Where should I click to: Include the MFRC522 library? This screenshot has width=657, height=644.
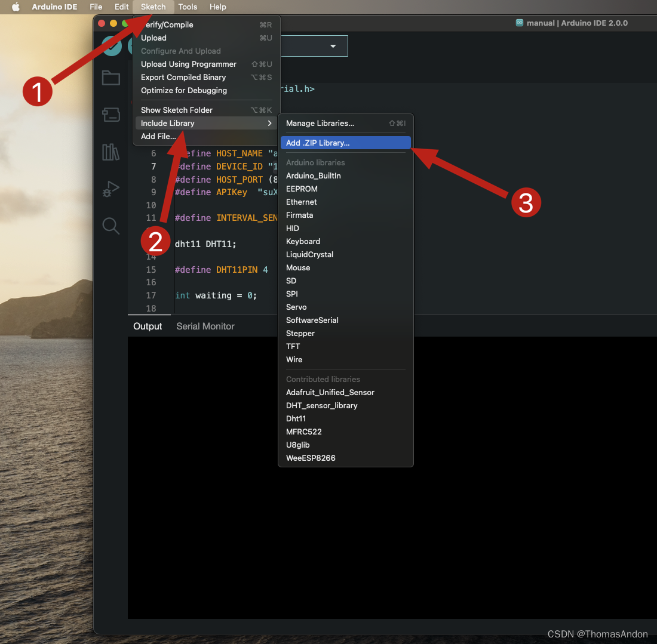pos(346,432)
